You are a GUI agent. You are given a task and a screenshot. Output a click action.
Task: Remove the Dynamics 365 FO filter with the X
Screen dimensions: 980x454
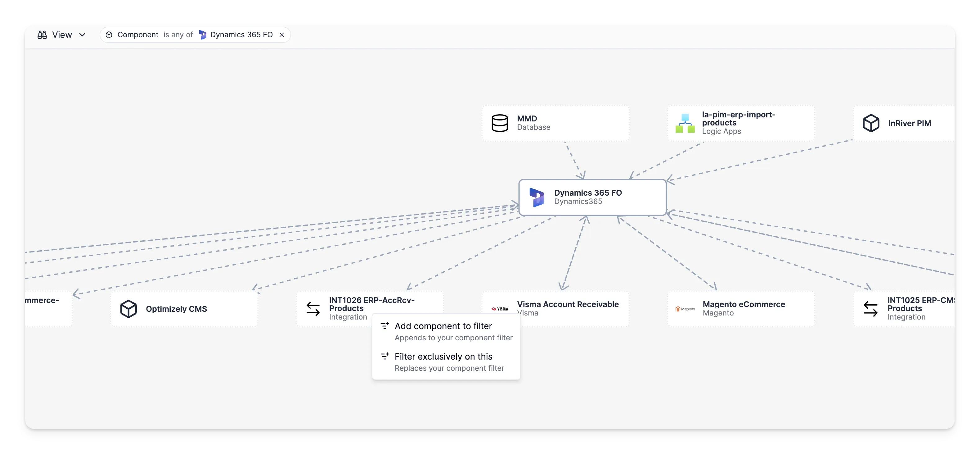(x=281, y=35)
